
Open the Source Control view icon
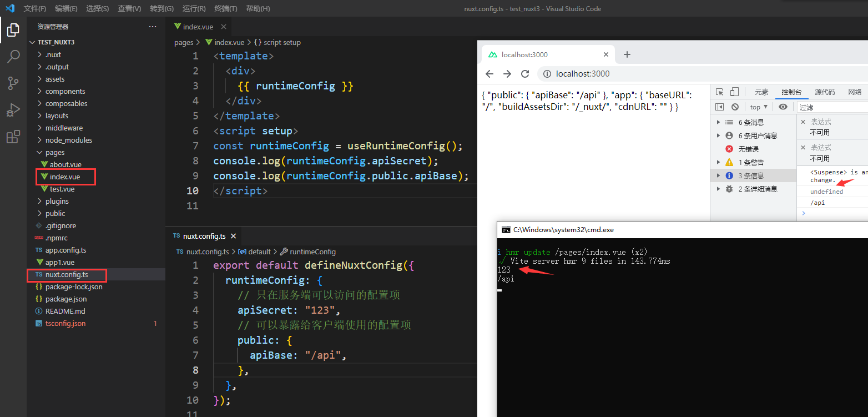point(13,83)
